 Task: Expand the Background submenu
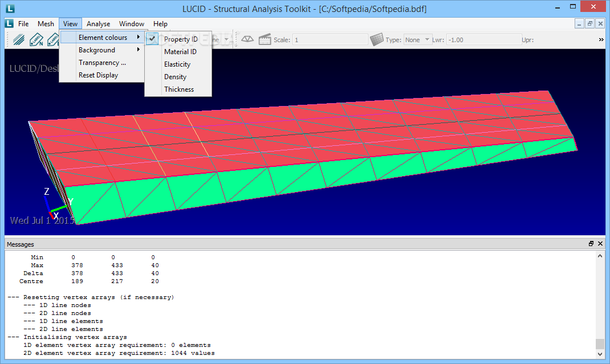click(102, 50)
